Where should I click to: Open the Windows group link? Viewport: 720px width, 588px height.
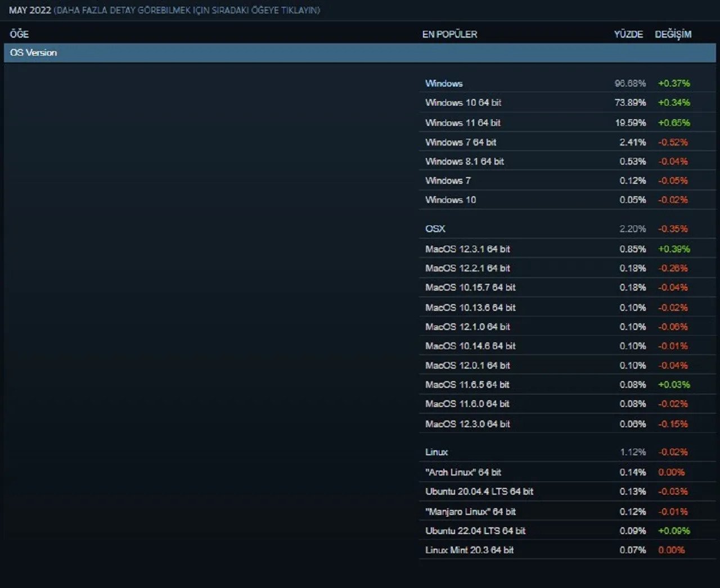coord(444,83)
